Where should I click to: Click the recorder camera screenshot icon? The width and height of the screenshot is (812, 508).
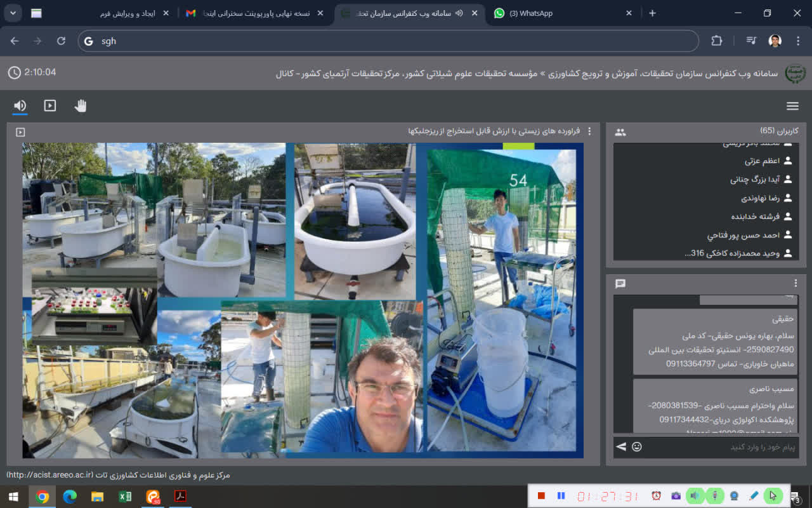[676, 495]
